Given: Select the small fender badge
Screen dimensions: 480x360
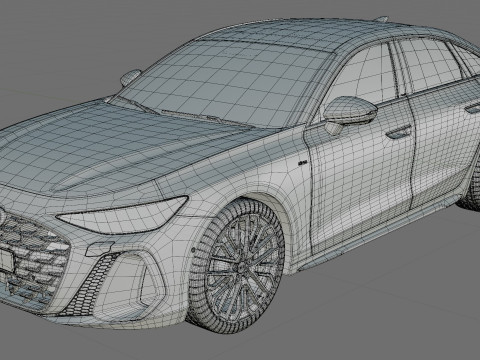Looking at the screenshot, I should [x=303, y=162].
